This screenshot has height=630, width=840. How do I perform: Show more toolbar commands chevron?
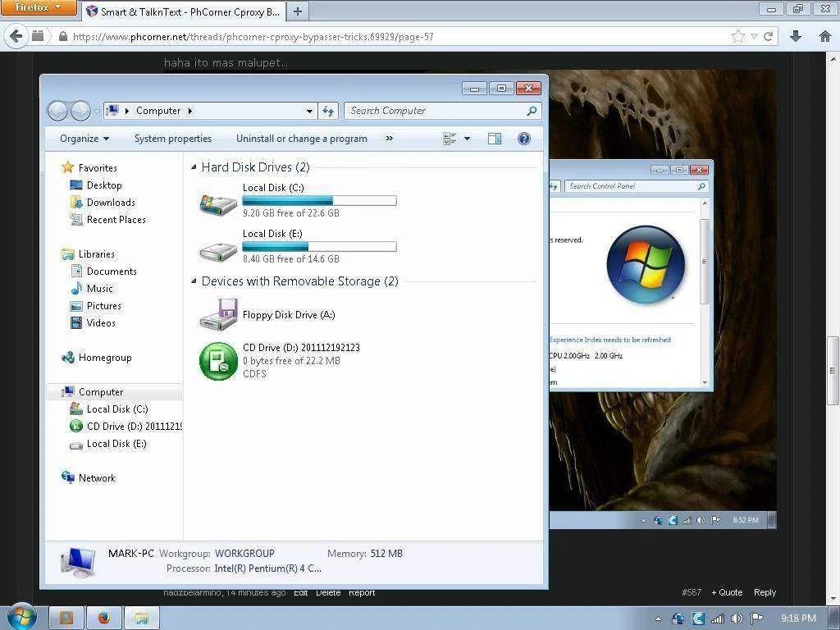coord(390,138)
